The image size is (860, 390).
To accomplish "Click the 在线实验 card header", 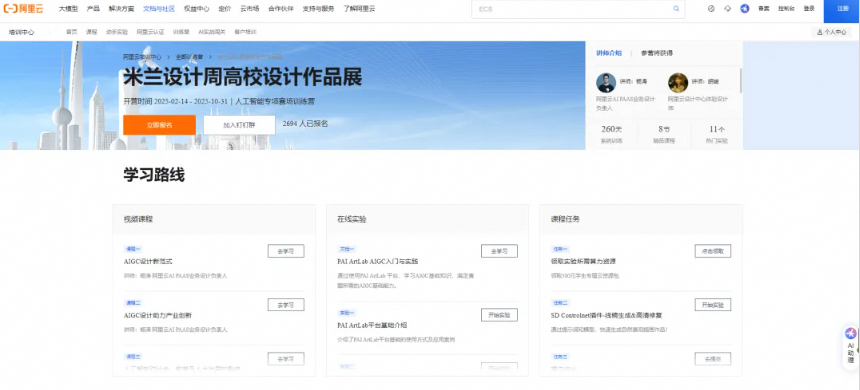I will tap(427, 219).
